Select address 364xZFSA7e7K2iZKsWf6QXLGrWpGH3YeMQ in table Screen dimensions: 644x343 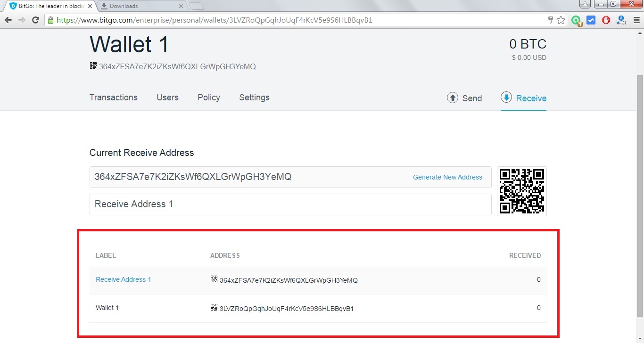289,280
